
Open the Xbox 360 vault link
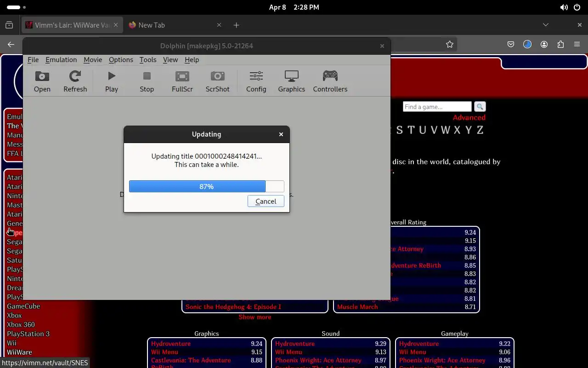tap(21, 325)
